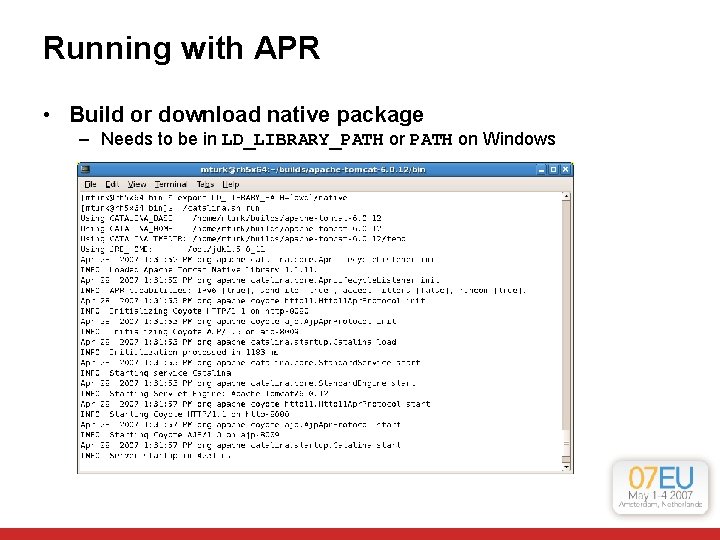Open the File menu in terminal
The height and width of the screenshot is (540, 720).
[90, 184]
